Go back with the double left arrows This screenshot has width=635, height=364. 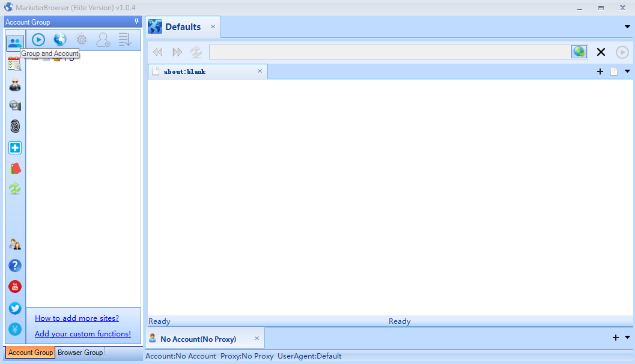click(x=157, y=52)
